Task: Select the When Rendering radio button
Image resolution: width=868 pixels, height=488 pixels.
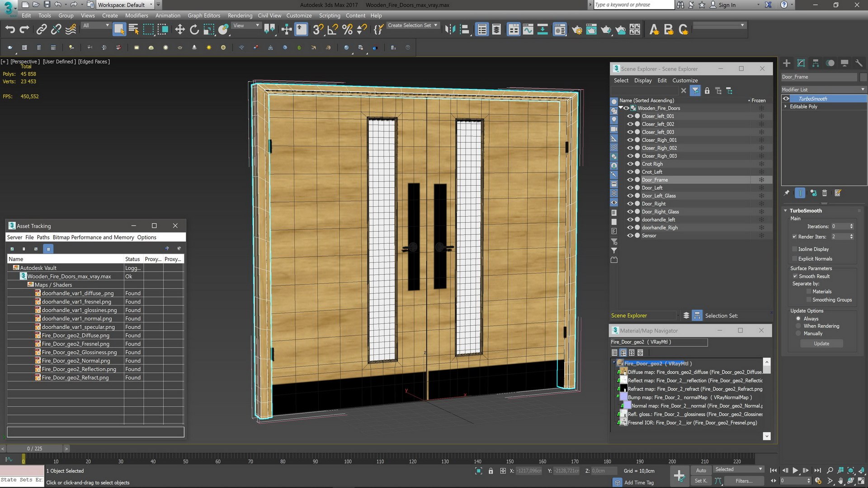Action: click(798, 326)
